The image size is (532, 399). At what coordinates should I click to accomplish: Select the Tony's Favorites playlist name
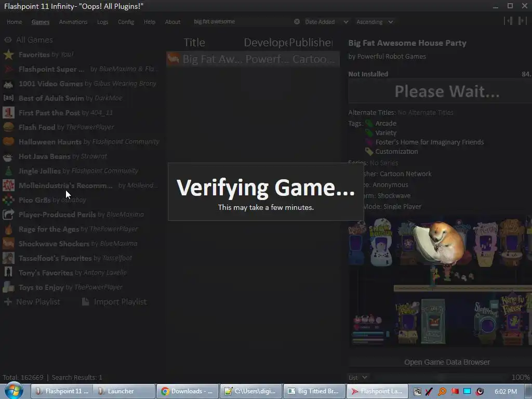[x=46, y=273]
